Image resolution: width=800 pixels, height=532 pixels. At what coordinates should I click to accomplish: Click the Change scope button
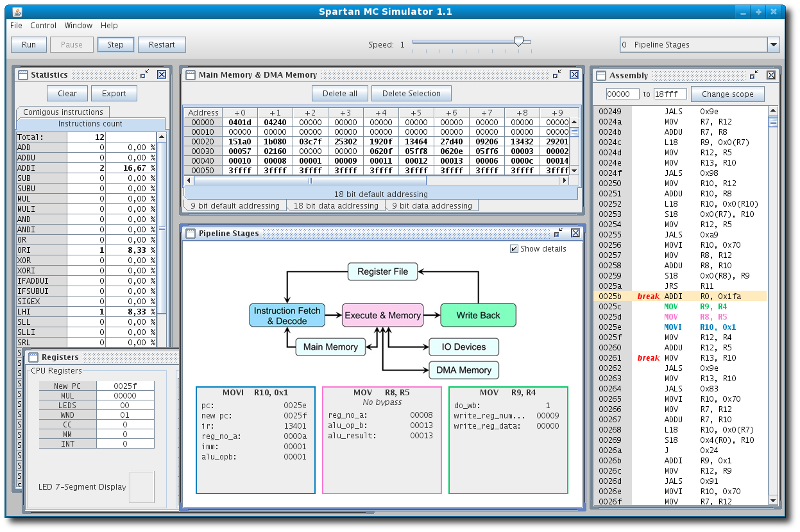pyautogui.click(x=728, y=94)
